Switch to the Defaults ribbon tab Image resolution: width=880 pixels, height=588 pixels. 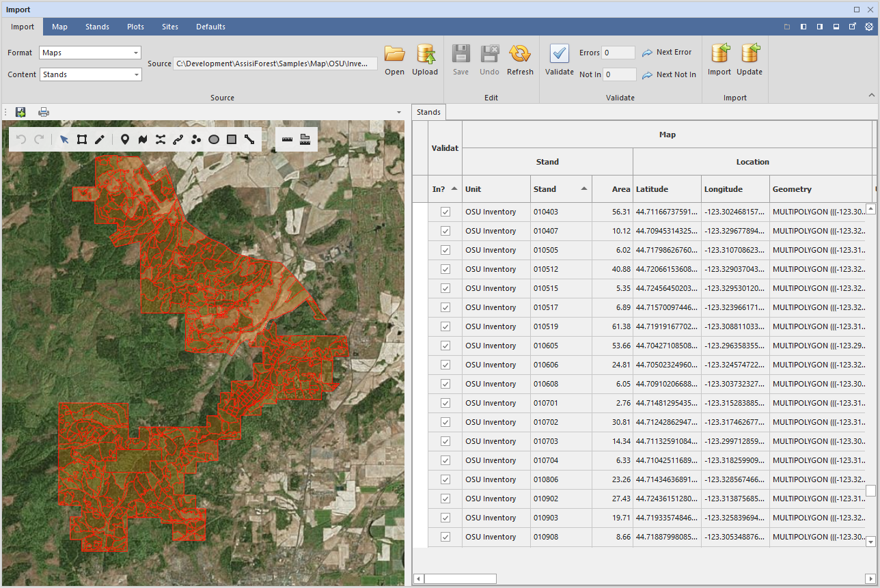pyautogui.click(x=210, y=27)
